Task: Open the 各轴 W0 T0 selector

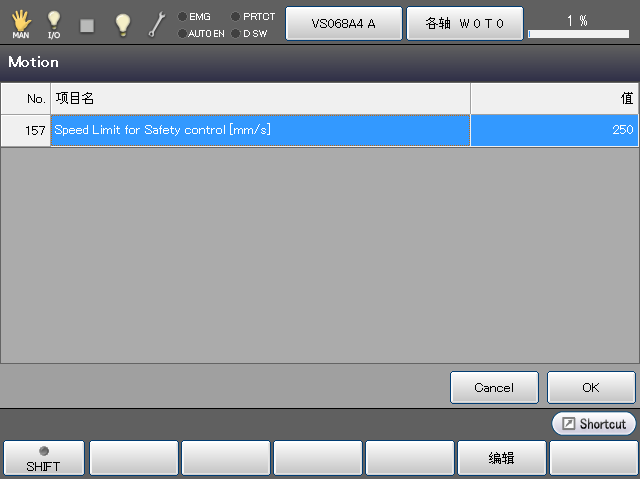Action: pyautogui.click(x=465, y=23)
